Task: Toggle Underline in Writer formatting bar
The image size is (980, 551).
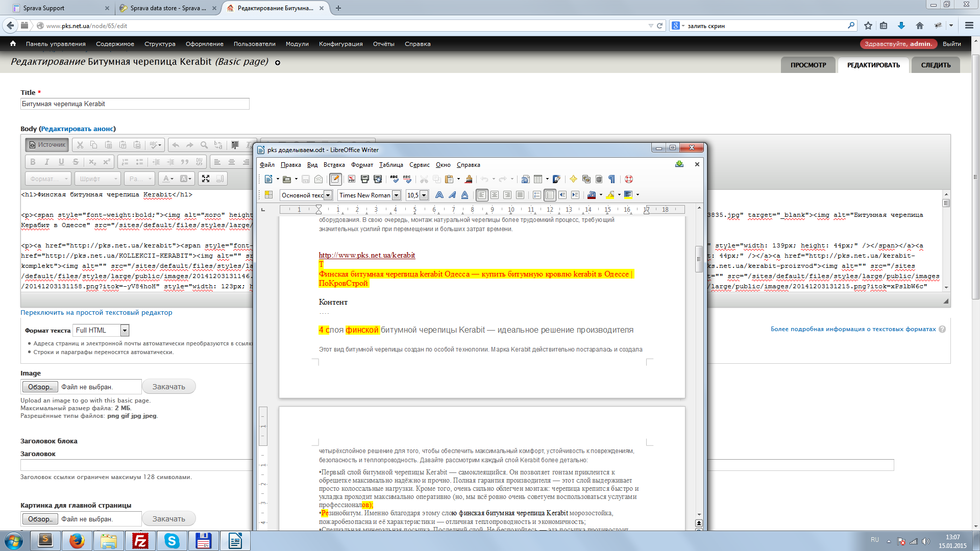Action: click(465, 195)
